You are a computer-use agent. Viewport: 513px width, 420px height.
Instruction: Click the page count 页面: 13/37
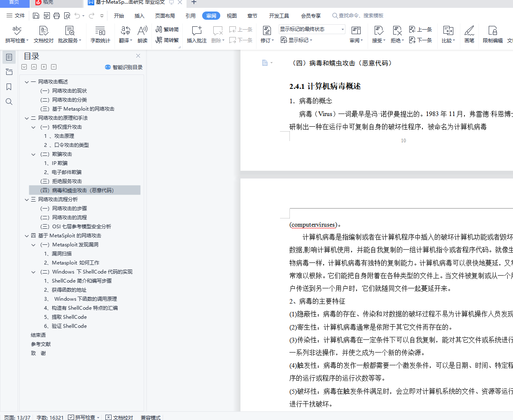point(17,417)
